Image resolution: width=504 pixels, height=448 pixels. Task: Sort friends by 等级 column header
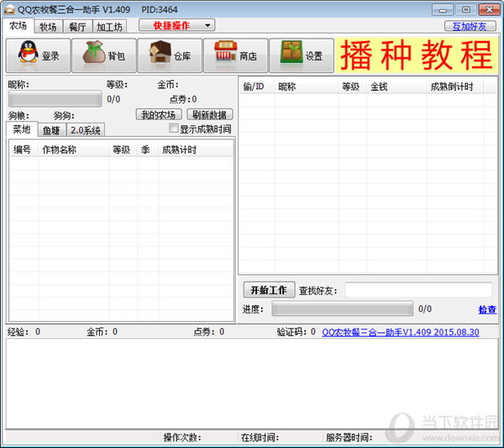tap(352, 87)
